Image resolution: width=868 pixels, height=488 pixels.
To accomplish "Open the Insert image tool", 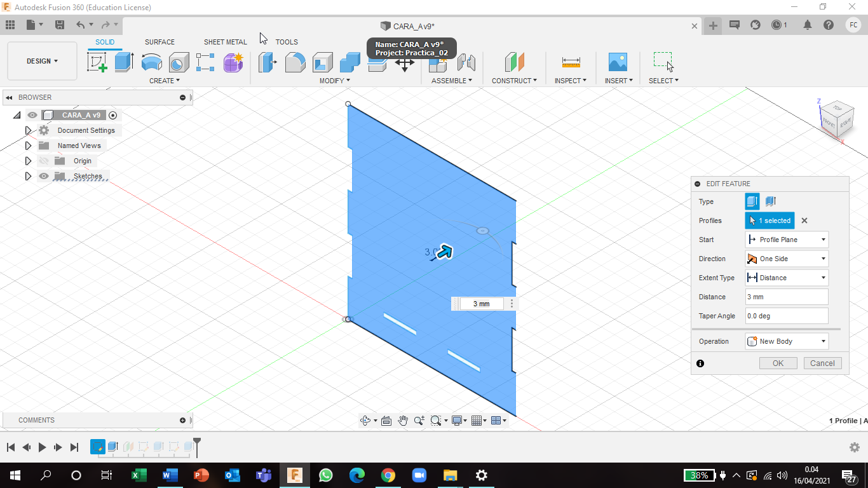I will click(x=617, y=62).
